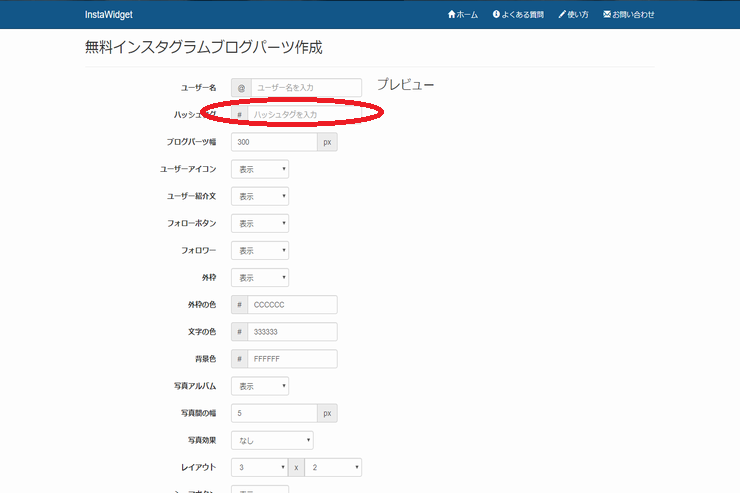This screenshot has height=493, width=740.
Task: Open the お問い合わせ contact link
Action: [x=628, y=15]
